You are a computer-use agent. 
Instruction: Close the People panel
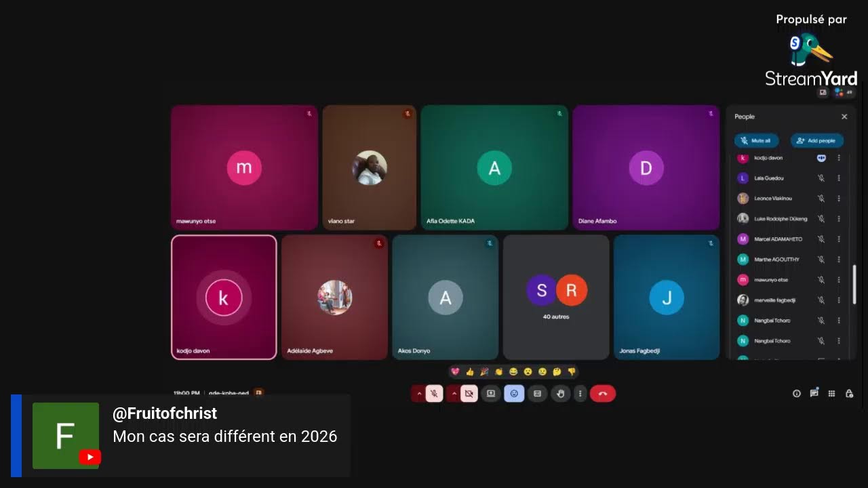(844, 117)
